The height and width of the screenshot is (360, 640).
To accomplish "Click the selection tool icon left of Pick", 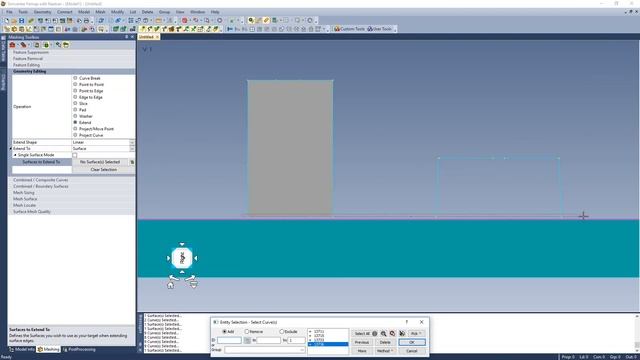I will 402,333.
